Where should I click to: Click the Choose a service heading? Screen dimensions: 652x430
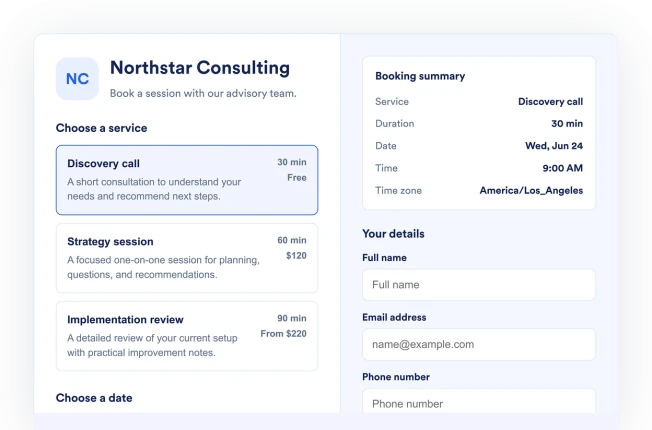point(101,128)
